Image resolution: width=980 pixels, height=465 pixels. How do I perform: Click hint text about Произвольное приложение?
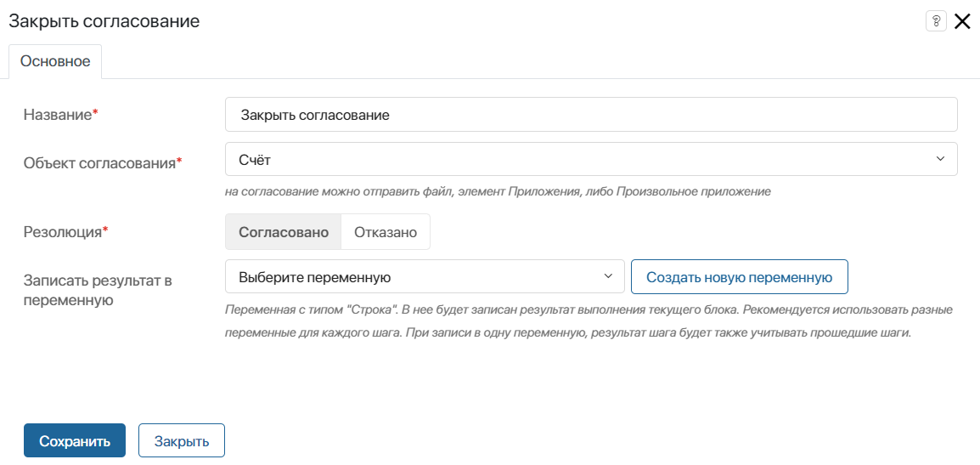point(498,191)
